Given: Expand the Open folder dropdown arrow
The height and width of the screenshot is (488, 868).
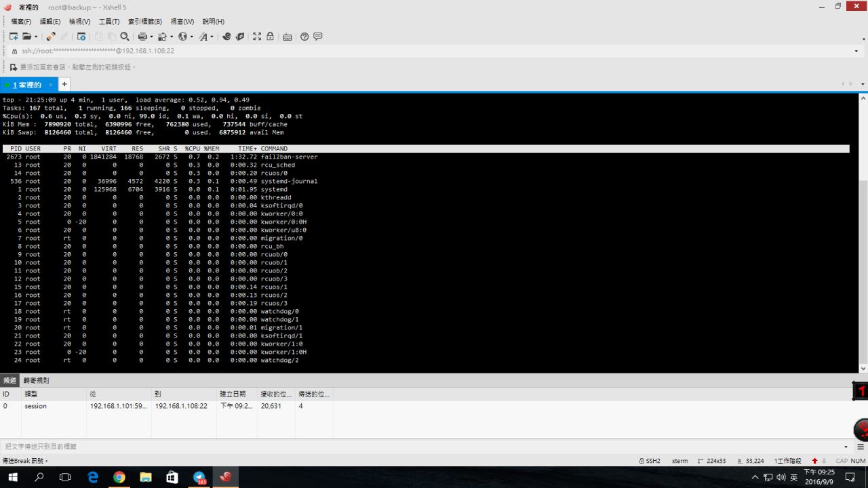Looking at the screenshot, I should (35, 37).
